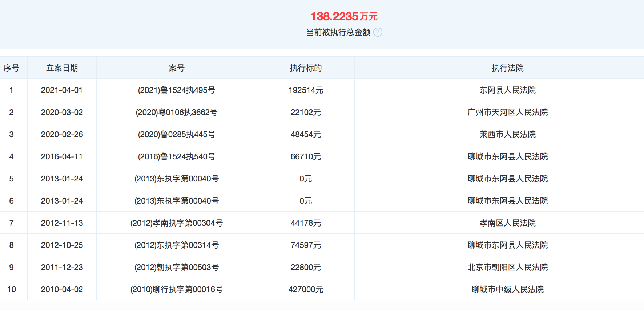
Task: Select date cell 2016-04-11
Action: [x=62, y=156]
